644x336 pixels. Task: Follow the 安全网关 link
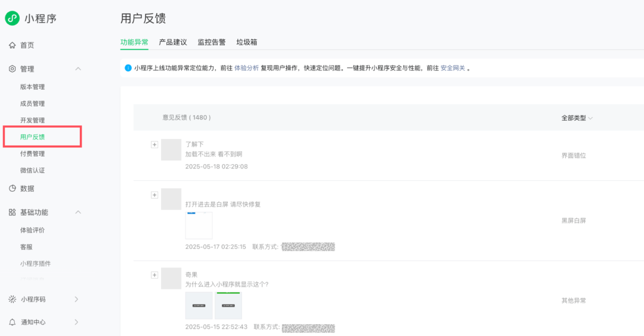click(453, 68)
